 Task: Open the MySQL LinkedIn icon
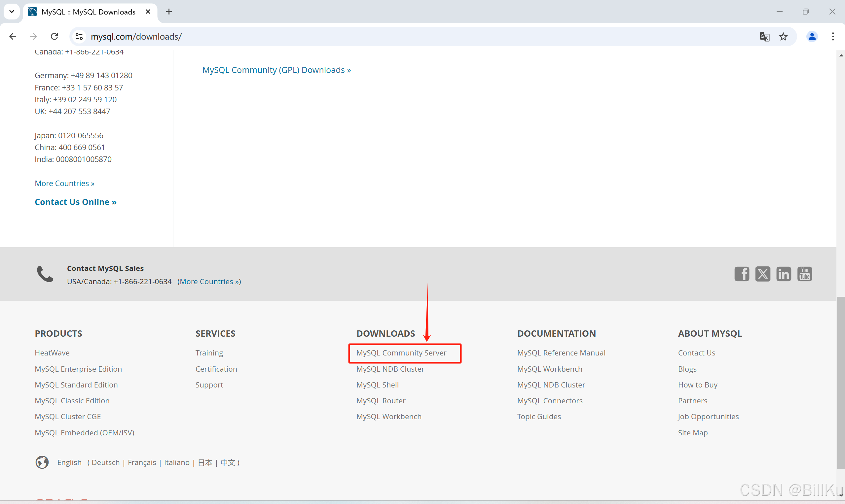pos(784,274)
